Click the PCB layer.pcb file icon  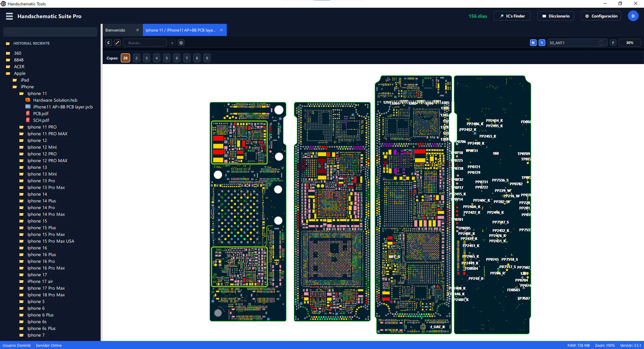point(28,107)
